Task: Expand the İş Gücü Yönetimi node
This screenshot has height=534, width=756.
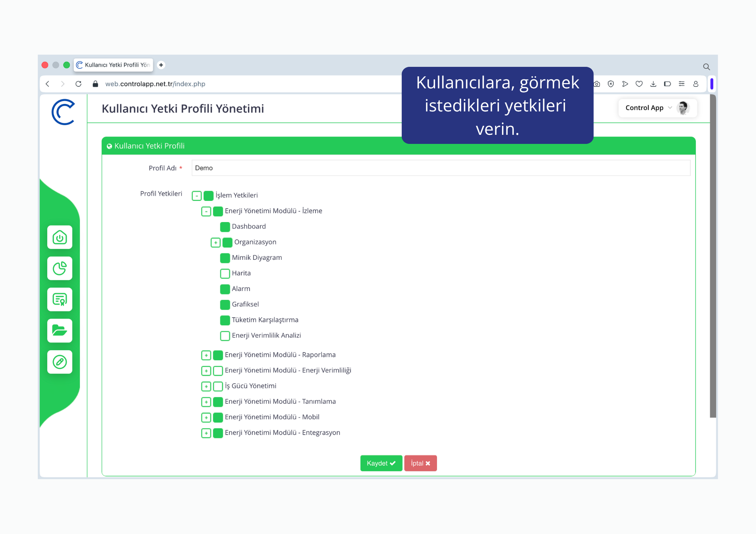Action: (206, 386)
